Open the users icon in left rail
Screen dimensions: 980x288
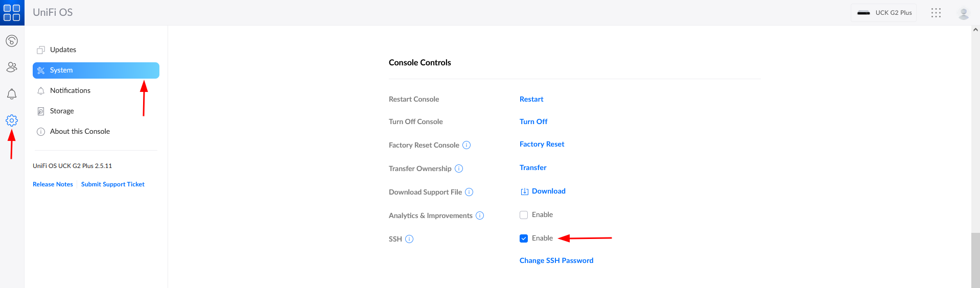tap(12, 67)
